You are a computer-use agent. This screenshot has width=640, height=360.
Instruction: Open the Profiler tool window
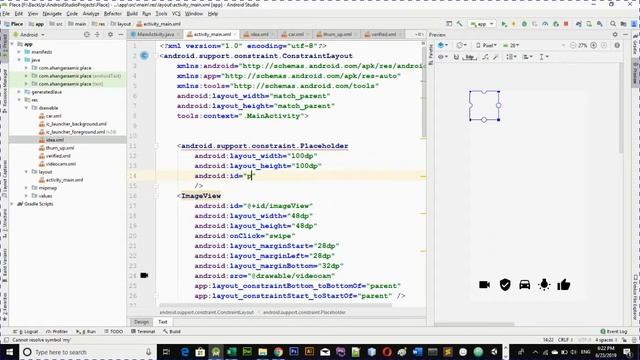pyautogui.click(x=57, y=331)
